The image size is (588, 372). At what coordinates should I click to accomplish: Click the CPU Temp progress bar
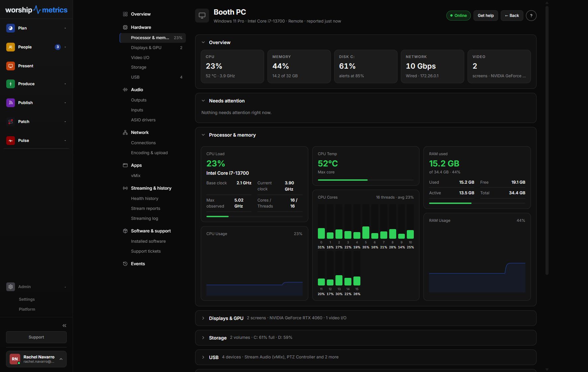(366, 180)
